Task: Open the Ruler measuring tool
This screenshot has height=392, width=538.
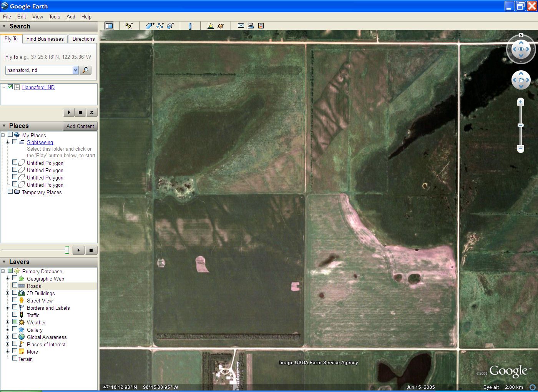Action: [190, 26]
